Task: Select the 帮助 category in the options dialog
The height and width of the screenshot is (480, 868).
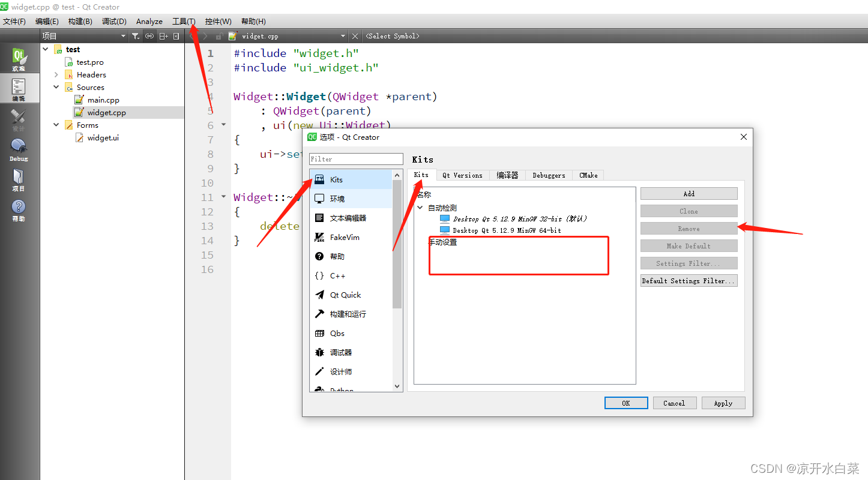Action: tap(351, 256)
